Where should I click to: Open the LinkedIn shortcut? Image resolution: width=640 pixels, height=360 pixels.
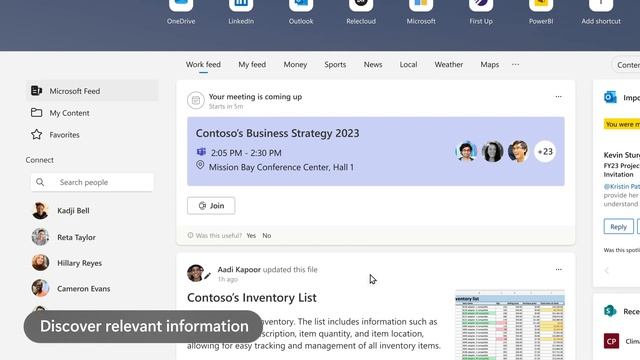click(x=241, y=12)
